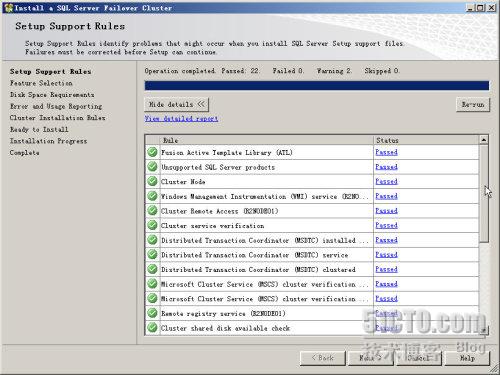Image resolution: width=500 pixels, height=375 pixels.
Task: Select Disk Space Requirements step
Action: [52, 95]
